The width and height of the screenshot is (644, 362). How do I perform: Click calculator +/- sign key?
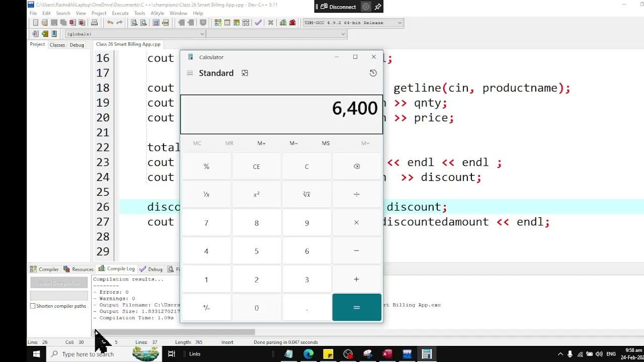click(206, 307)
